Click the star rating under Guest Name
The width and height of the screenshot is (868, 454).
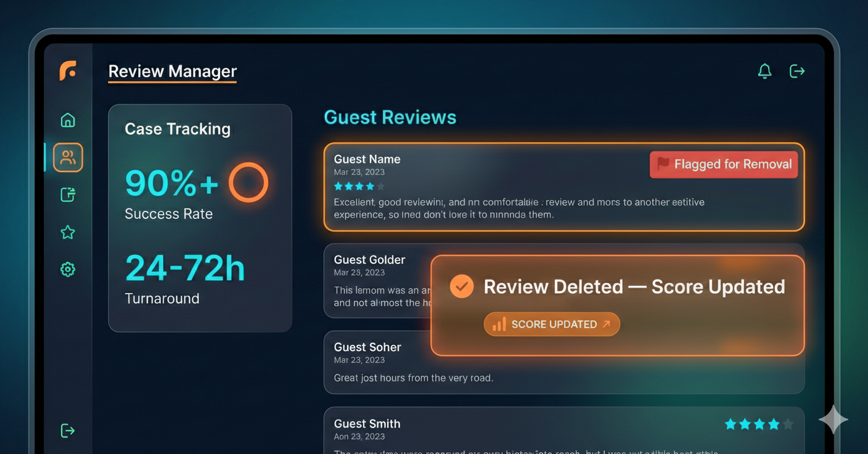[359, 186]
